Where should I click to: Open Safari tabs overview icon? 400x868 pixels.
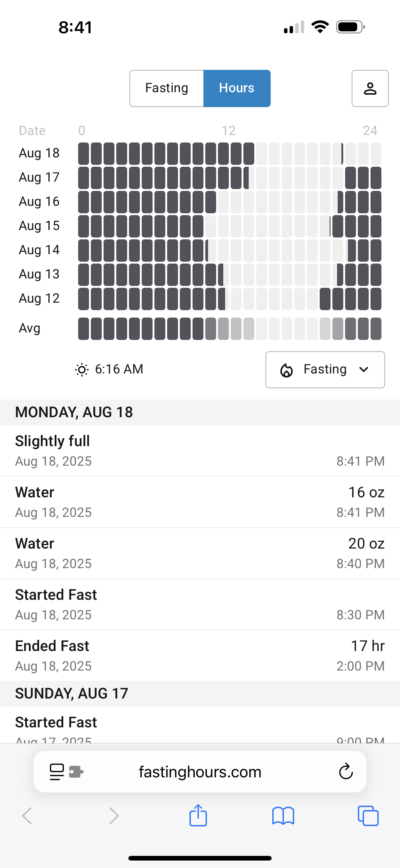(368, 816)
